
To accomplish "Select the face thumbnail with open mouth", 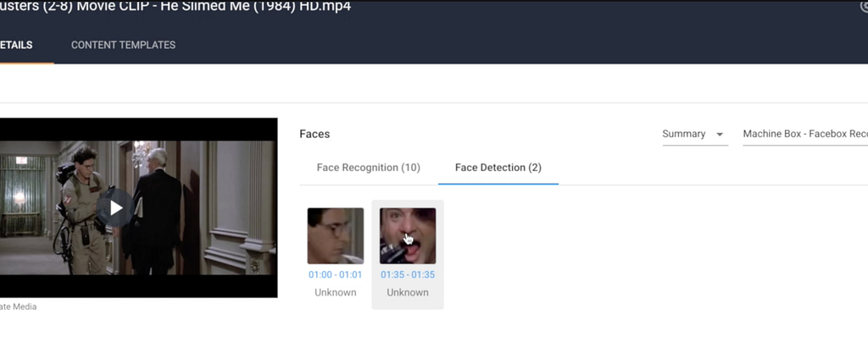I will [408, 235].
